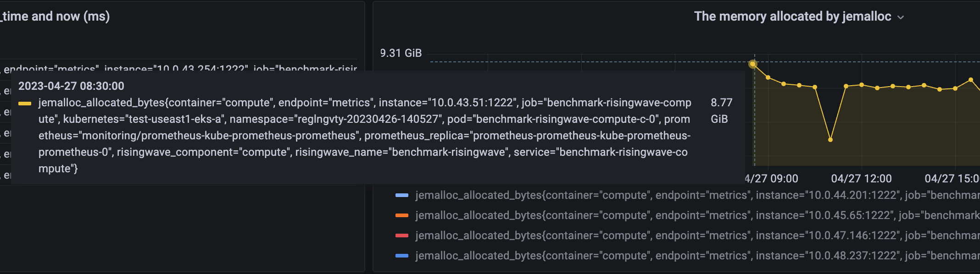The image size is (980, 274).
Task: Click the left panel title 'time and now (ms)'
Action: 55,16
